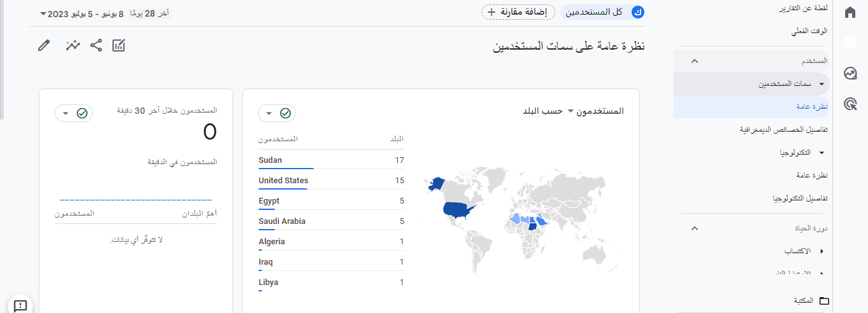868x313 pixels.
Task: Click the feedback exclamation icon
Action: (20, 306)
